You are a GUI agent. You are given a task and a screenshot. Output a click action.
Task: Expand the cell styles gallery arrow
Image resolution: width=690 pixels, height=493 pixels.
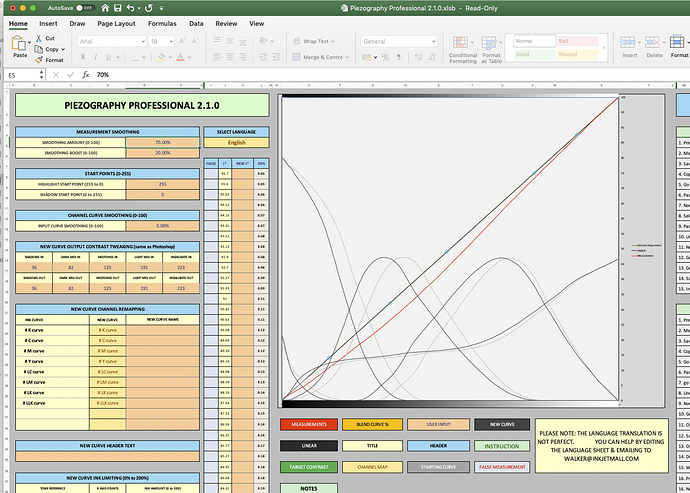(603, 48)
